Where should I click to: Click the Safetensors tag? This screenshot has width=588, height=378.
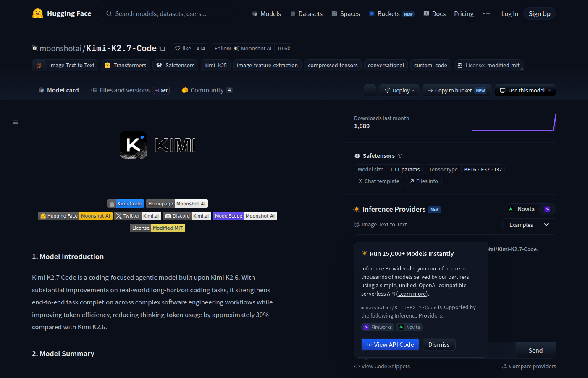(175, 65)
